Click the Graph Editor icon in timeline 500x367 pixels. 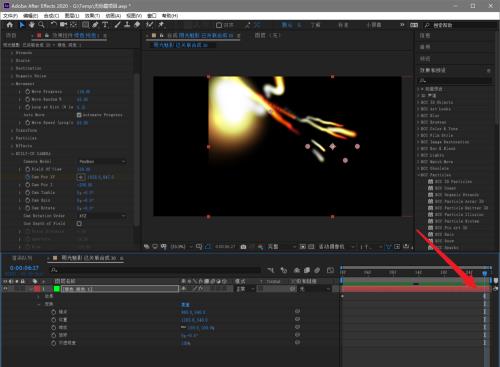[330, 270]
